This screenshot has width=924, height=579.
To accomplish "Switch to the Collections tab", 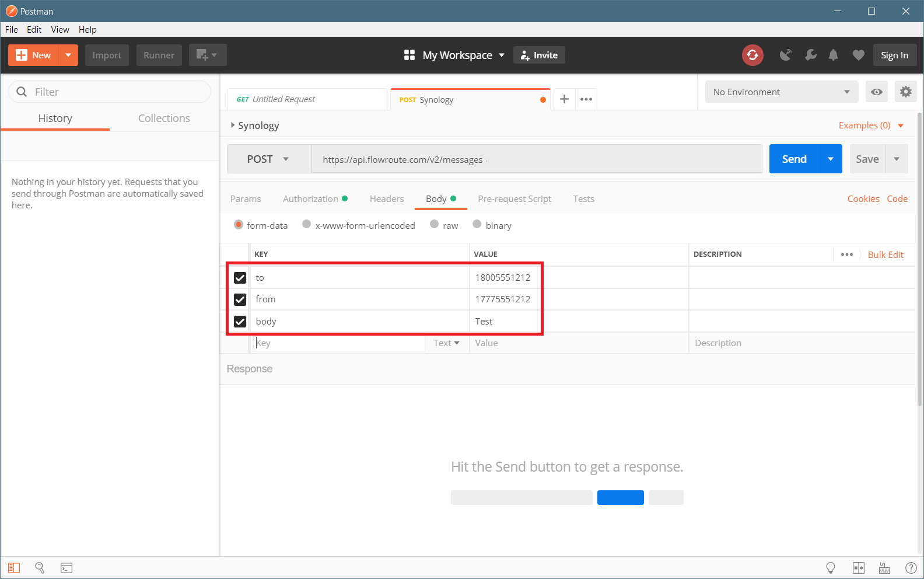I will (164, 118).
